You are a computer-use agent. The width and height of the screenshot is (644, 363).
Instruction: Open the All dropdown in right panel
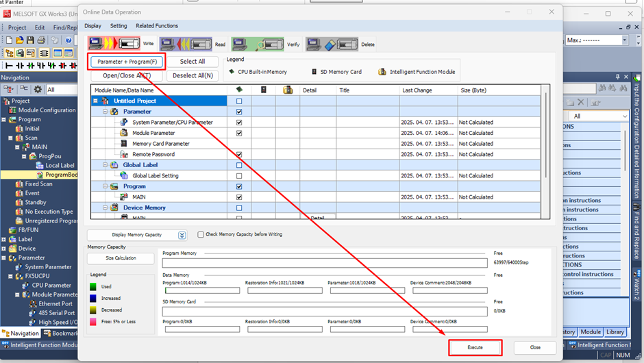[625, 116]
